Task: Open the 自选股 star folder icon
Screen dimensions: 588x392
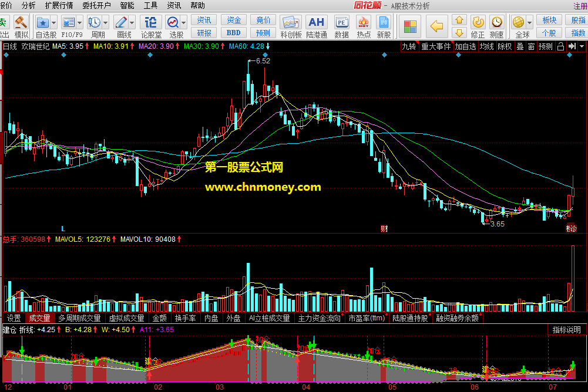Action: (43, 22)
